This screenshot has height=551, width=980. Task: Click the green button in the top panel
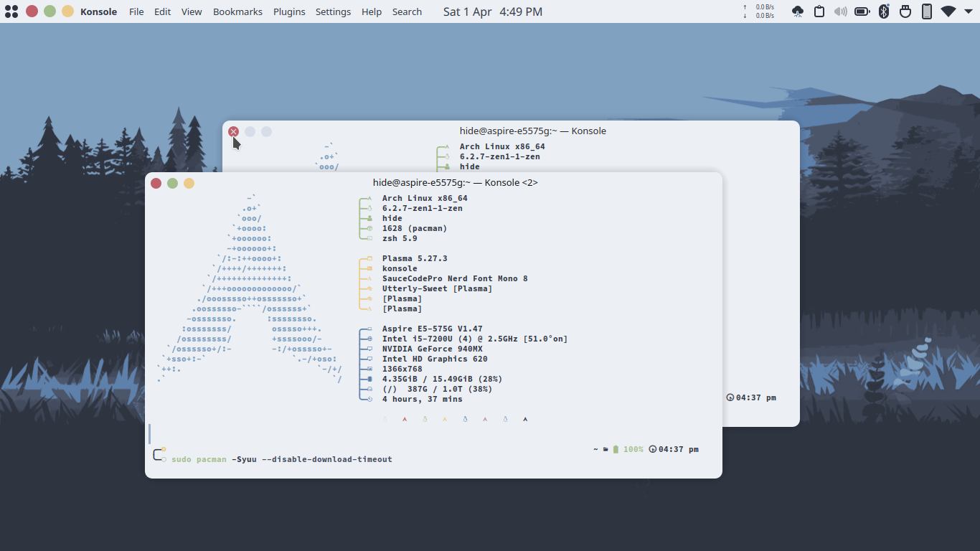point(50,11)
